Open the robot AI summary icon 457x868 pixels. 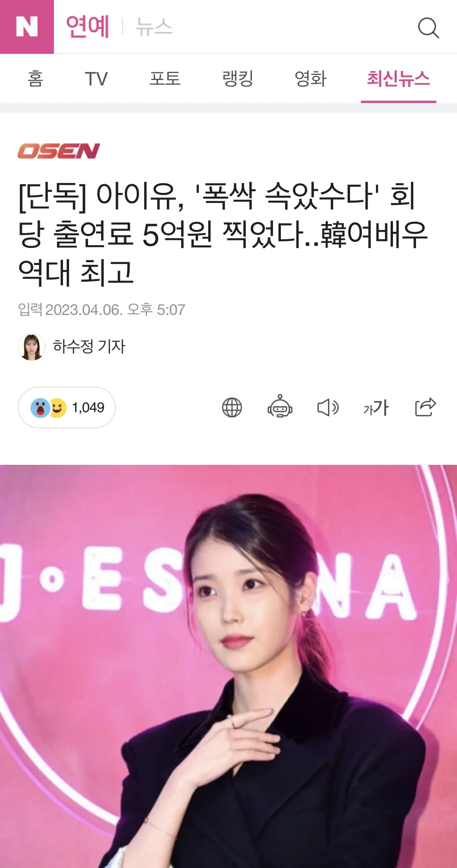coord(280,406)
